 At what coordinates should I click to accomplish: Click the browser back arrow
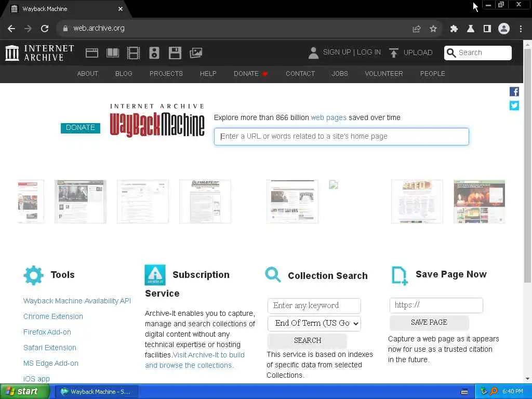click(11, 29)
